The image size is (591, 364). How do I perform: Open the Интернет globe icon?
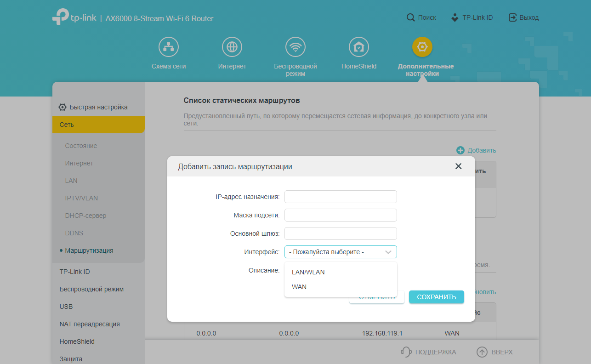point(232,47)
